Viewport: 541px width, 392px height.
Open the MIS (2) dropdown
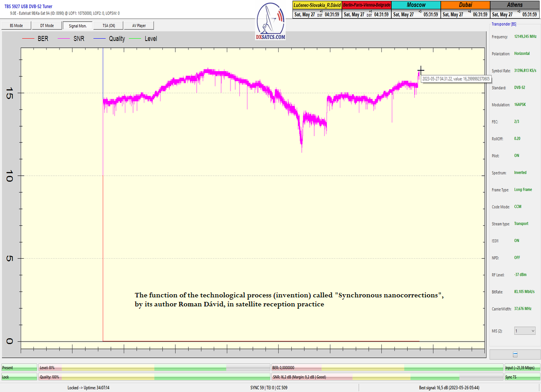click(x=525, y=331)
